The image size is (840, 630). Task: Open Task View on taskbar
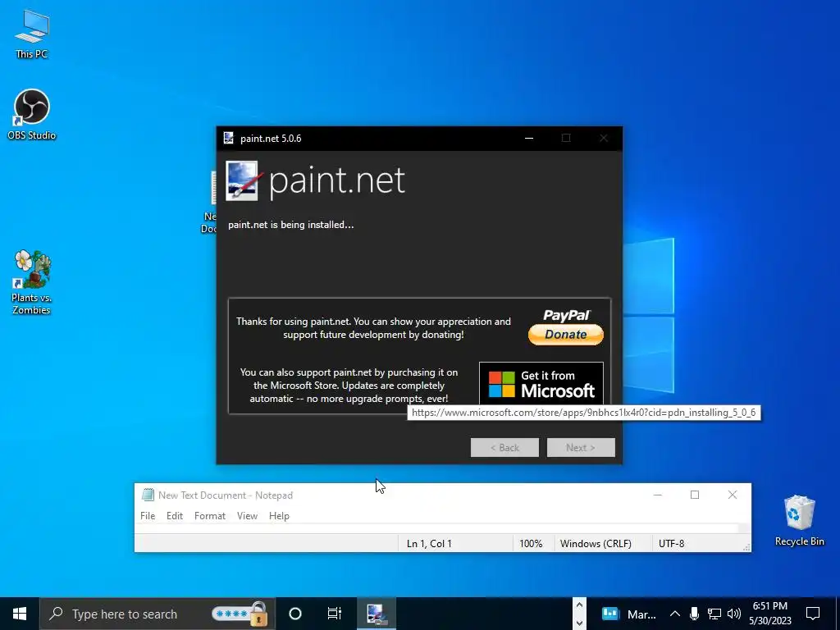coord(335,614)
